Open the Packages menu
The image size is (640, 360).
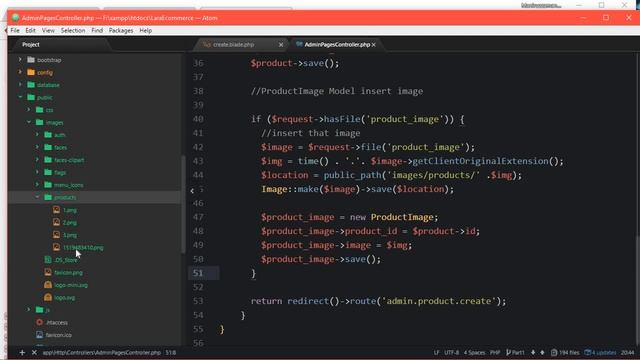click(121, 31)
